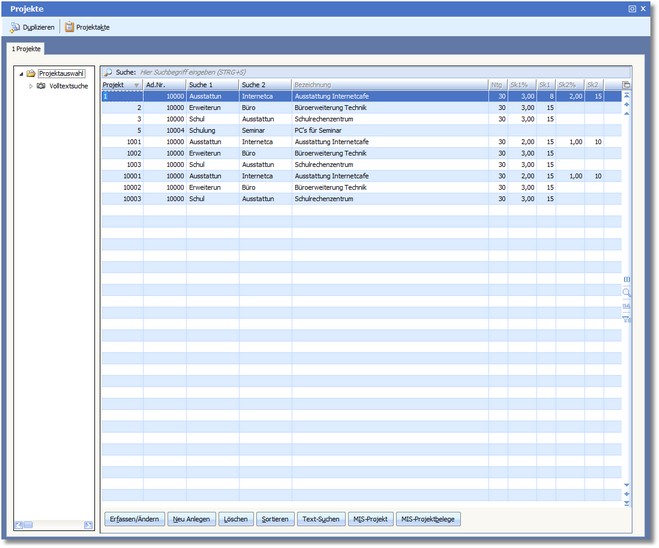Toggle sort arrow on Projekt column header
Viewport: 659px width, 548px height.
tap(136, 85)
